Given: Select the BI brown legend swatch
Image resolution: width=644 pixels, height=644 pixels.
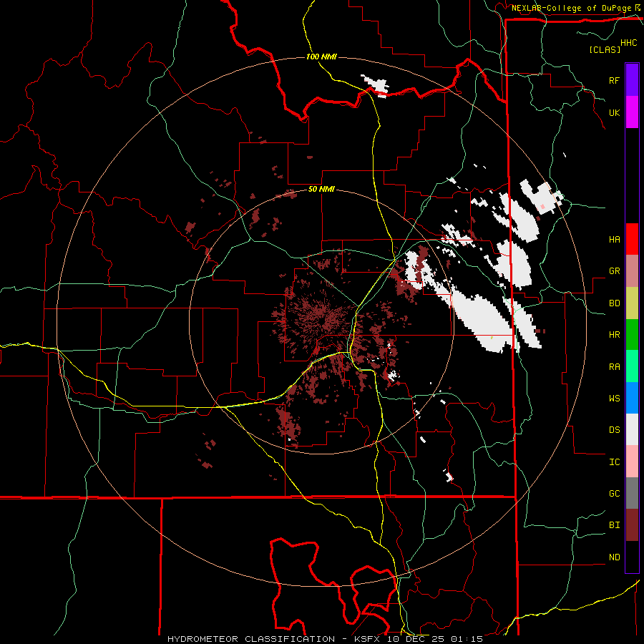Looking at the screenshot, I should coord(632,525).
